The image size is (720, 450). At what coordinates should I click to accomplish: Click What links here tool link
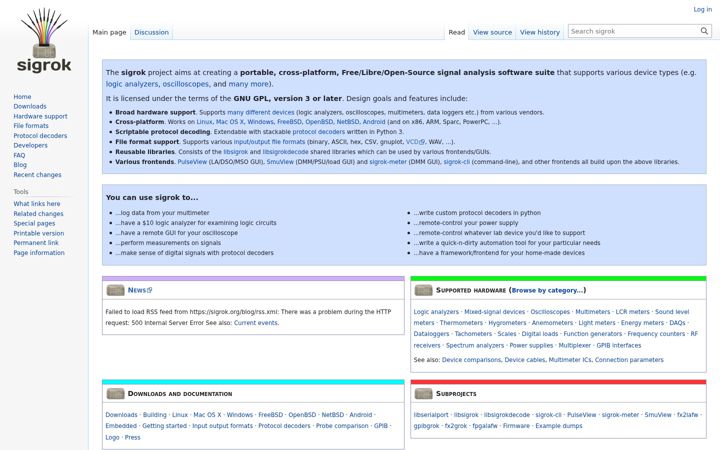point(37,204)
